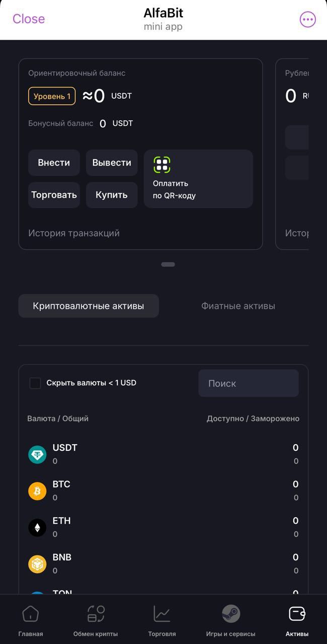Open Обмен крипты from the bottom bar
Screen dimensions: 327x644
tap(95, 614)
